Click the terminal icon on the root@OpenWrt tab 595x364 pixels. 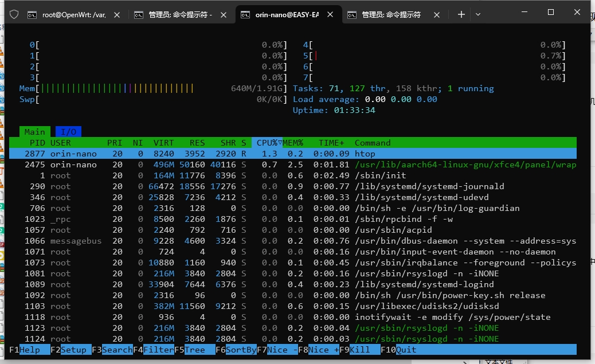click(x=32, y=15)
